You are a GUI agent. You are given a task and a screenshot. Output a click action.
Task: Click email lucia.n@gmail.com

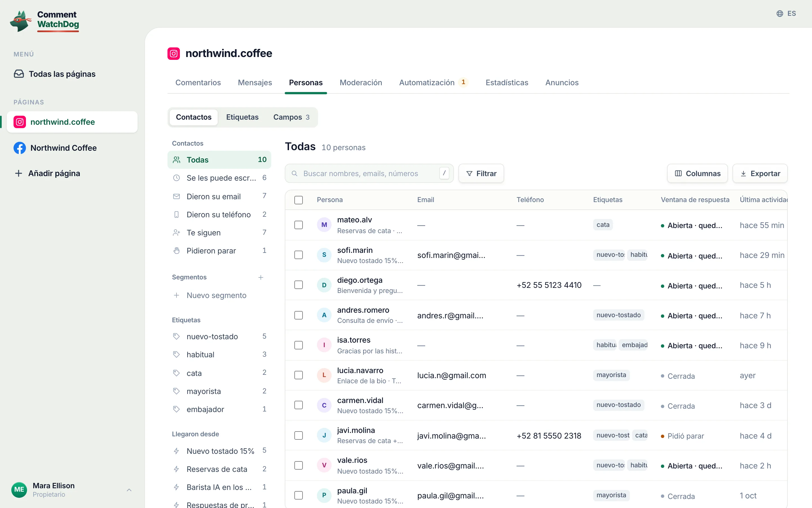452,375
